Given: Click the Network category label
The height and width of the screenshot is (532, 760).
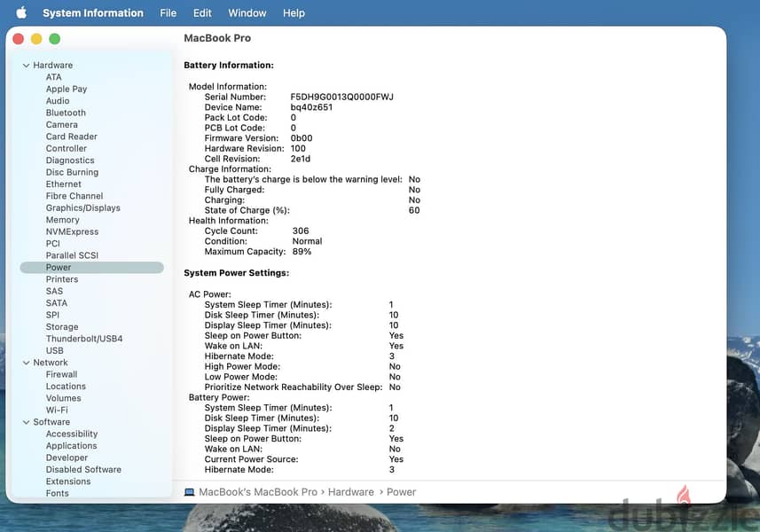Looking at the screenshot, I should 51,363.
